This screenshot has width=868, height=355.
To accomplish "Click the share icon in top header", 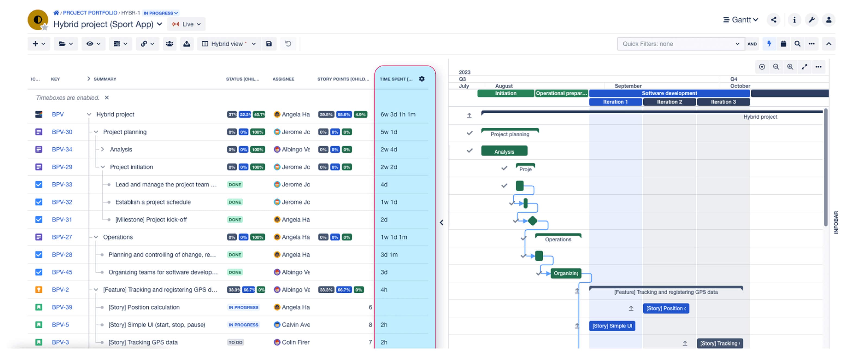I will tap(773, 20).
